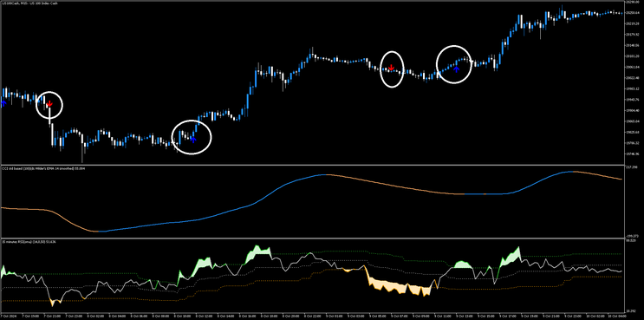Click the 15 minutes RSI(sma) indicator label

pyautogui.click(x=29, y=242)
